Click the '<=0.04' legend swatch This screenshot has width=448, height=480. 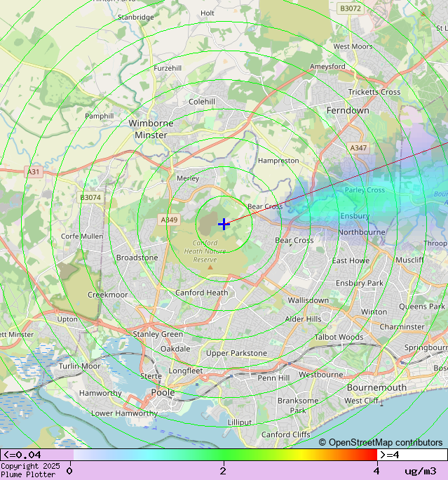pyautogui.click(x=37, y=455)
